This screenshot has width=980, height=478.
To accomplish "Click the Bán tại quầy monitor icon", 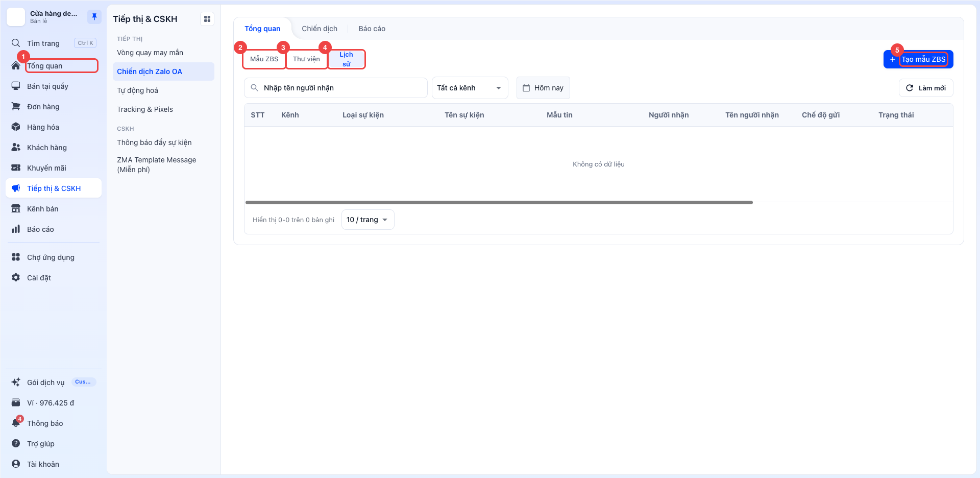I will tap(16, 86).
